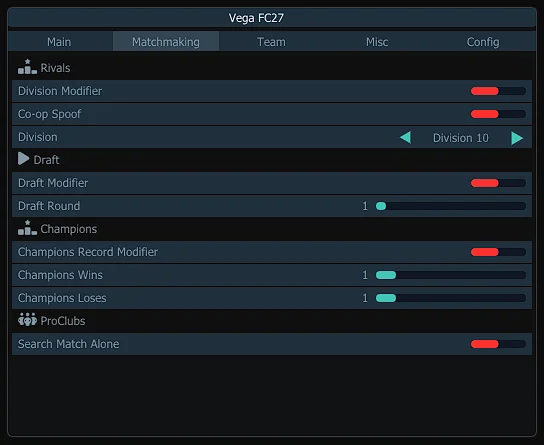Go to the Misc tab

(x=377, y=42)
